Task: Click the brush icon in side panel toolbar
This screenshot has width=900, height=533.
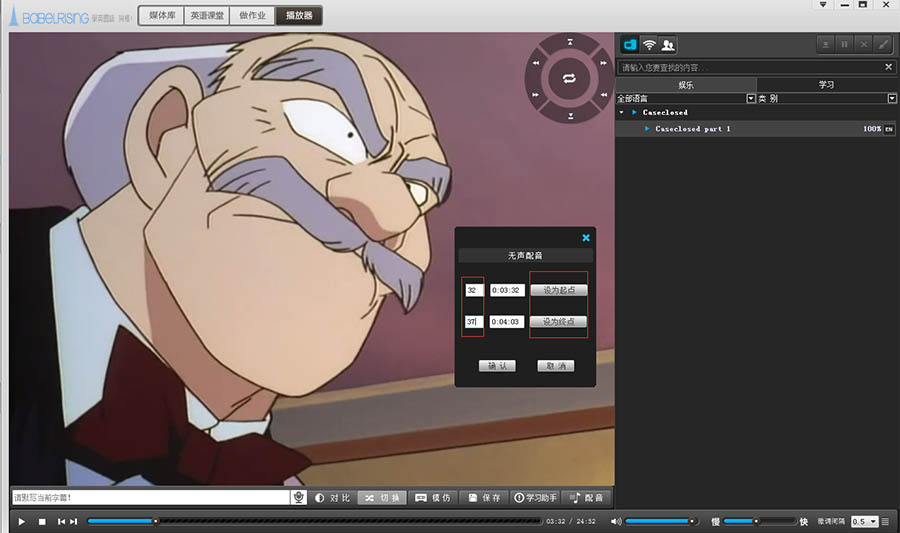Action: [x=883, y=44]
